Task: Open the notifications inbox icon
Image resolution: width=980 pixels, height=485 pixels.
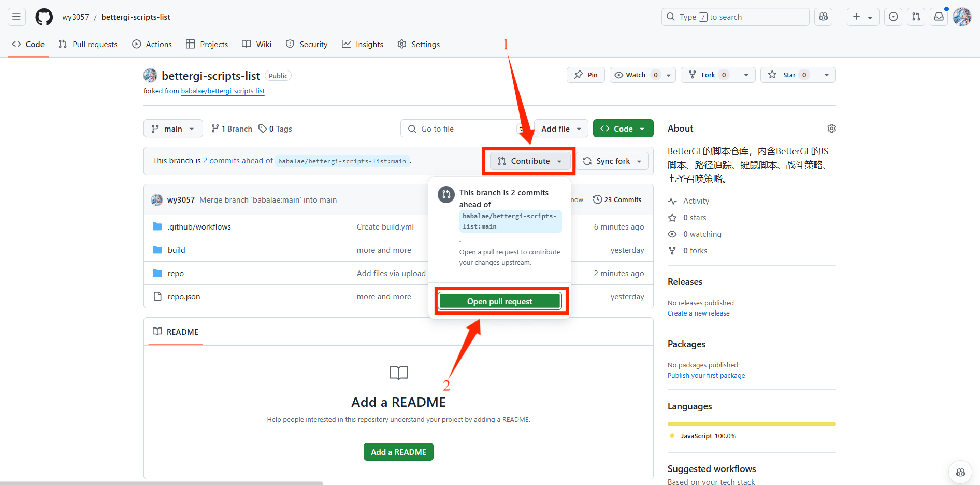Action: [939, 17]
